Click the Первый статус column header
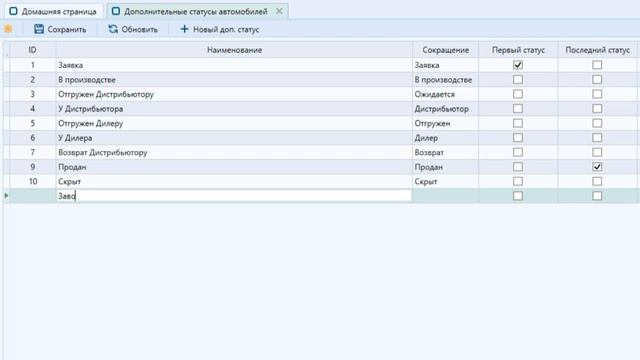This screenshot has width=640, height=360. [x=518, y=50]
